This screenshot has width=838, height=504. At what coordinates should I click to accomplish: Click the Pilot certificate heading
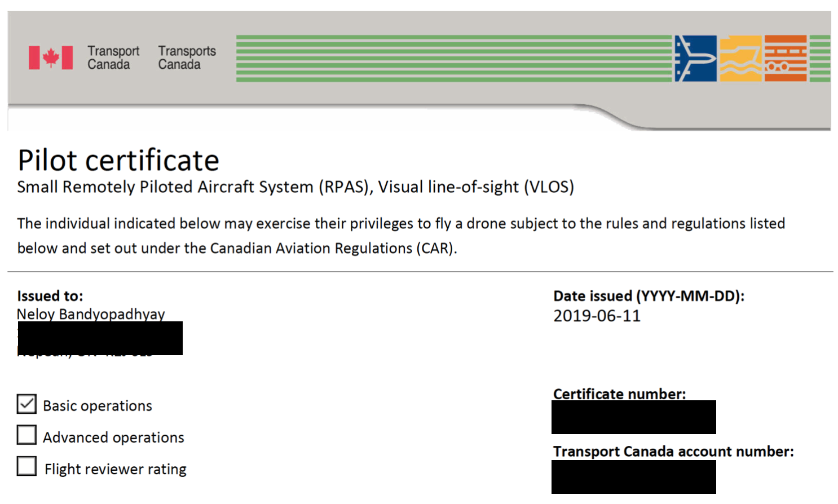point(118,161)
